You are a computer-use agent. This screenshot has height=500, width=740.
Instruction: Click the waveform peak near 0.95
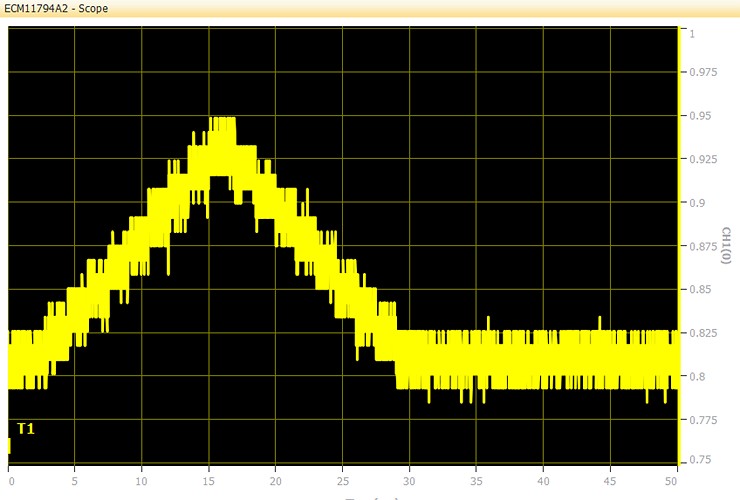(221, 122)
